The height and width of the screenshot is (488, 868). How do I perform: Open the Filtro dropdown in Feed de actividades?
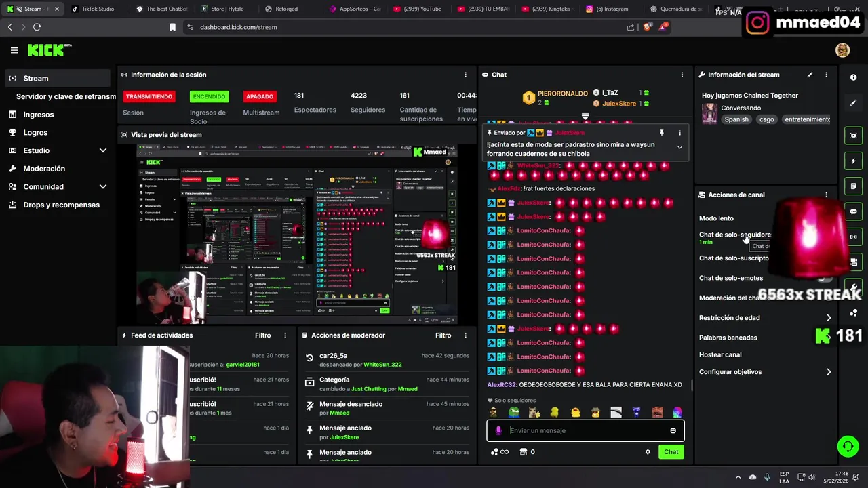coord(262,335)
